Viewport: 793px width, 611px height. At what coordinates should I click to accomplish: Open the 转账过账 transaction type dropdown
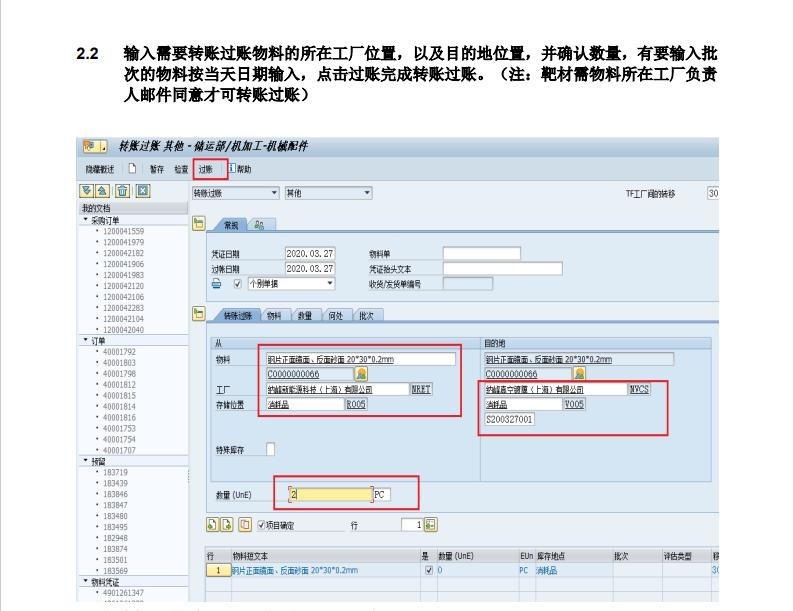[x=274, y=192]
